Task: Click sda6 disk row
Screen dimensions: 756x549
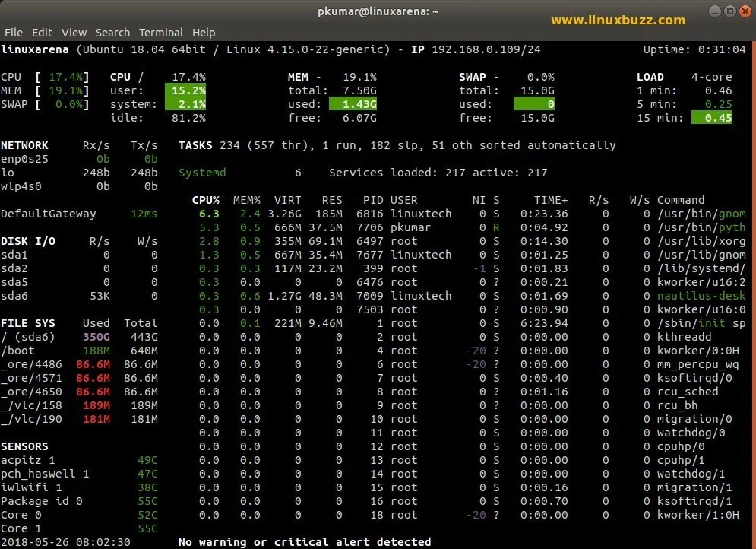Action: pyautogui.click(x=79, y=297)
